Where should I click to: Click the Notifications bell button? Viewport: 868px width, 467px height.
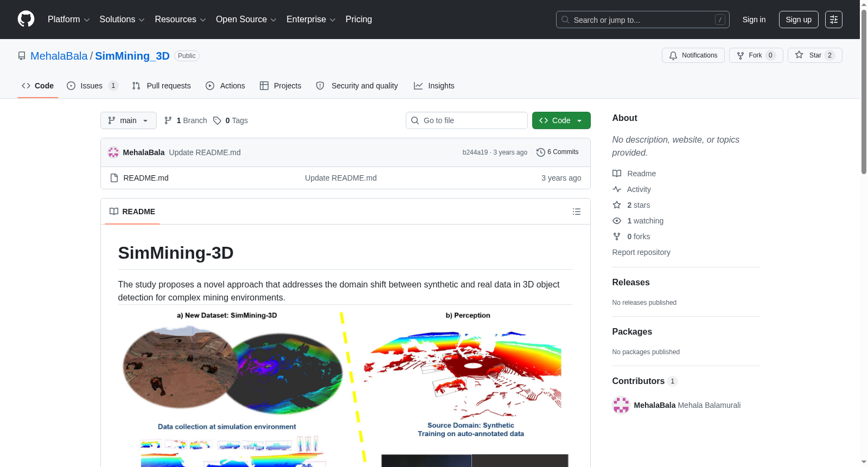point(693,55)
